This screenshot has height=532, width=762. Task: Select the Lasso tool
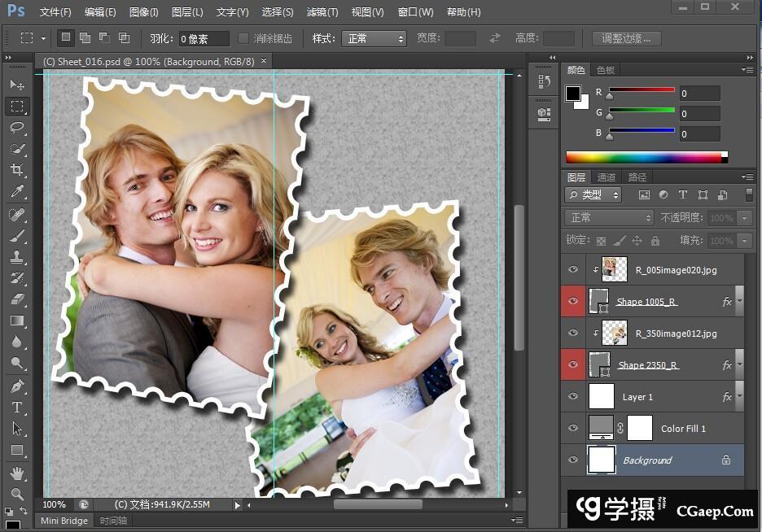click(17, 128)
